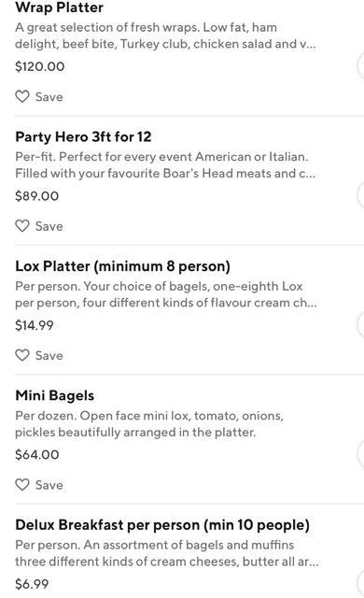Open the Mini Bagels item title
This screenshot has height=598, width=364.
(x=55, y=395)
